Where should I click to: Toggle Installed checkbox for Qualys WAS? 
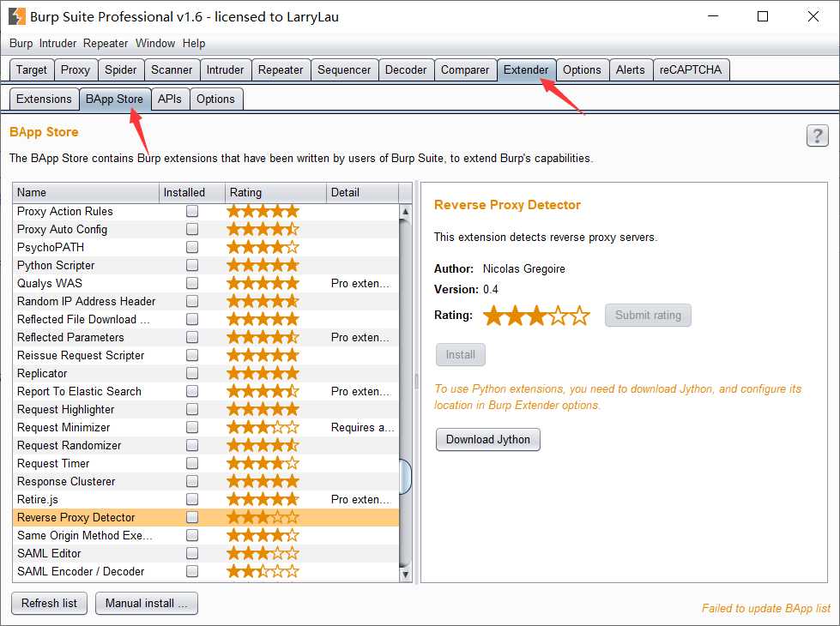pos(192,283)
